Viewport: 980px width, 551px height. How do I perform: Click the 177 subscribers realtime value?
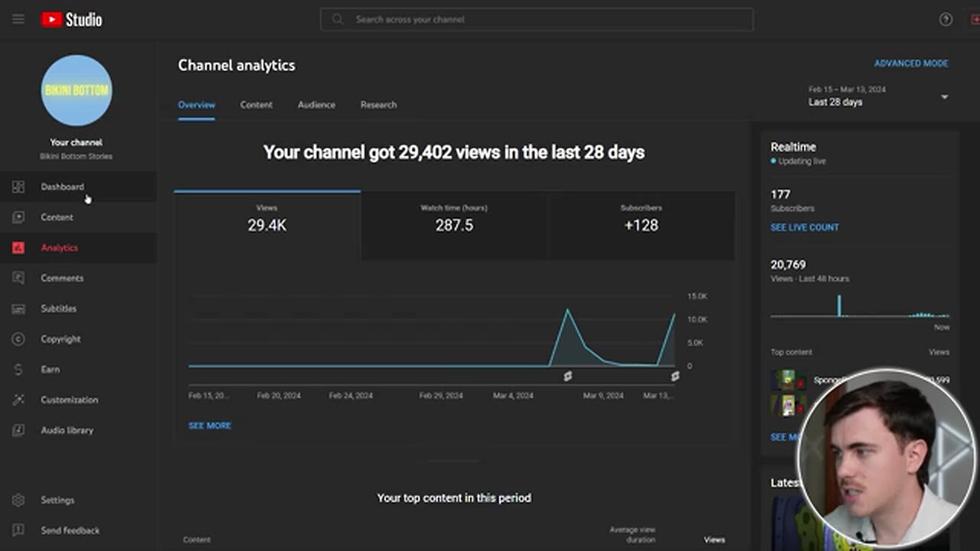click(x=780, y=194)
